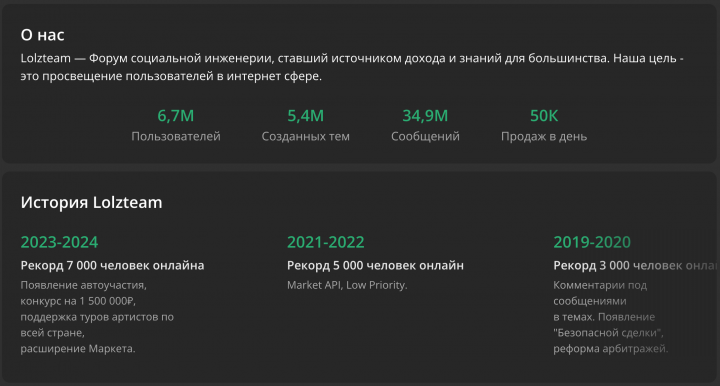720x386 pixels.
Task: Select the 2023-2024 timeline period
Action: click(59, 242)
